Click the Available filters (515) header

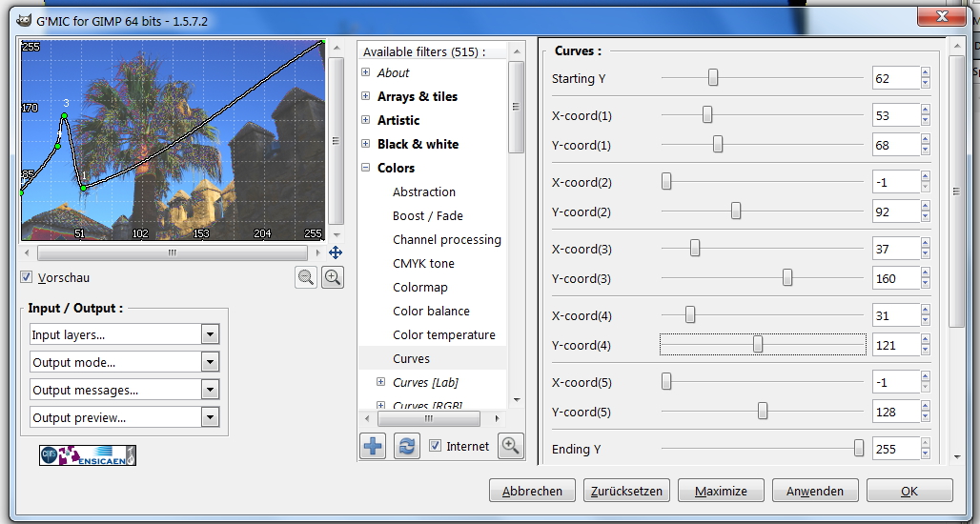tap(424, 51)
